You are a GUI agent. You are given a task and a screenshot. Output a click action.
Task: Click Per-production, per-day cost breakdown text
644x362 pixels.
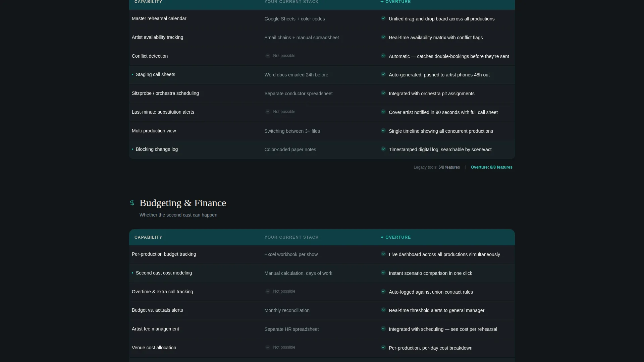pyautogui.click(x=430, y=348)
